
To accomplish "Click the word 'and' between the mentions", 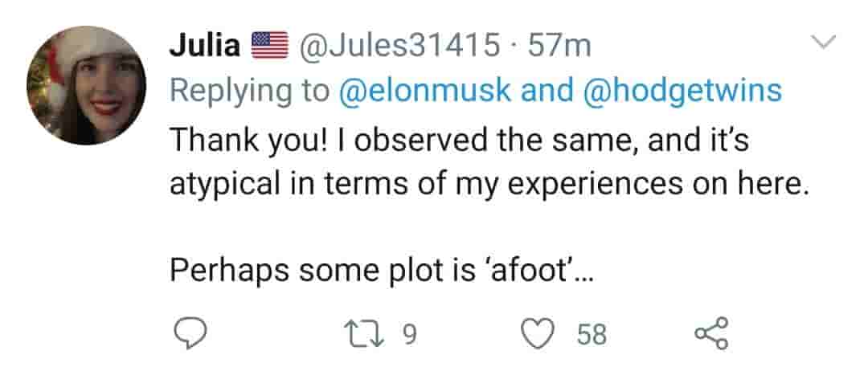I will (542, 91).
